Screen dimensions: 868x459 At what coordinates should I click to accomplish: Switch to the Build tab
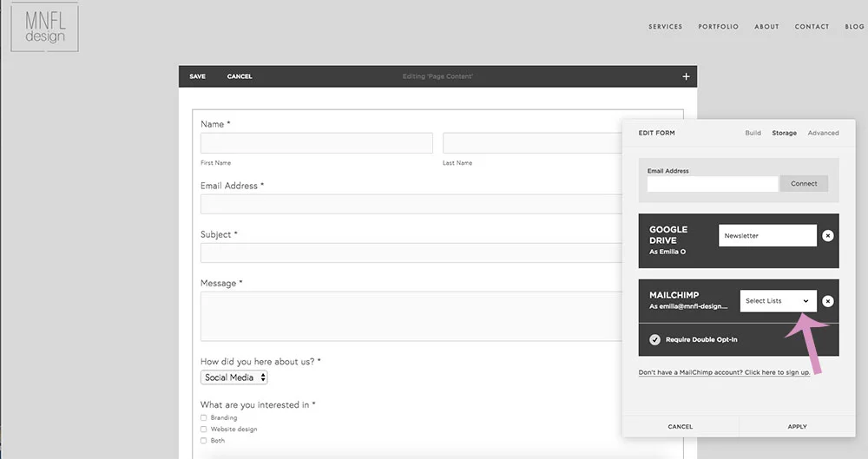[x=753, y=133]
